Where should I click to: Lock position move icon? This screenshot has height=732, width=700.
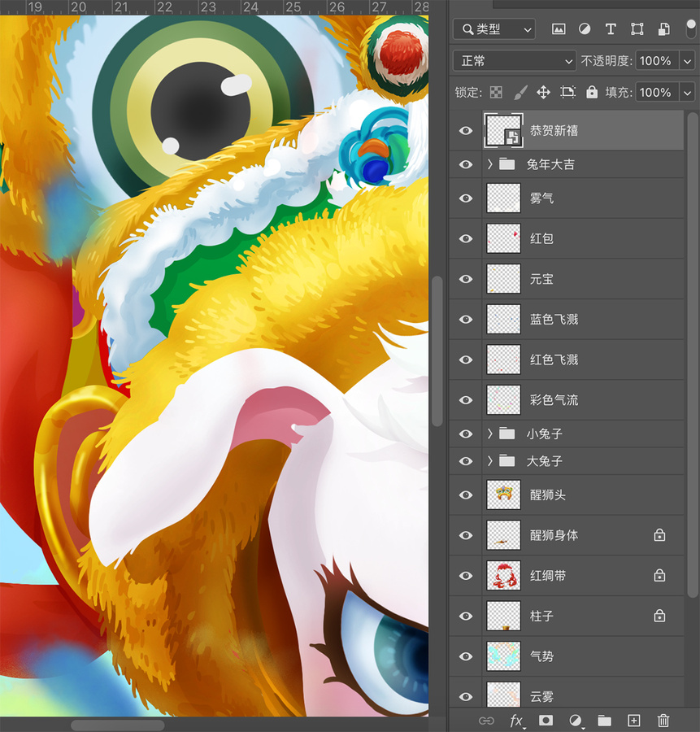543,93
